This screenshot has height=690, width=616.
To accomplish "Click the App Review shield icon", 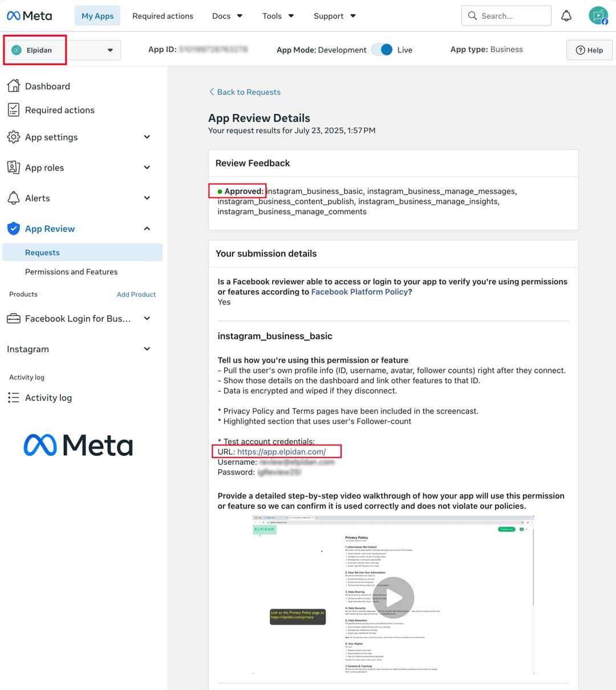I will [x=14, y=229].
